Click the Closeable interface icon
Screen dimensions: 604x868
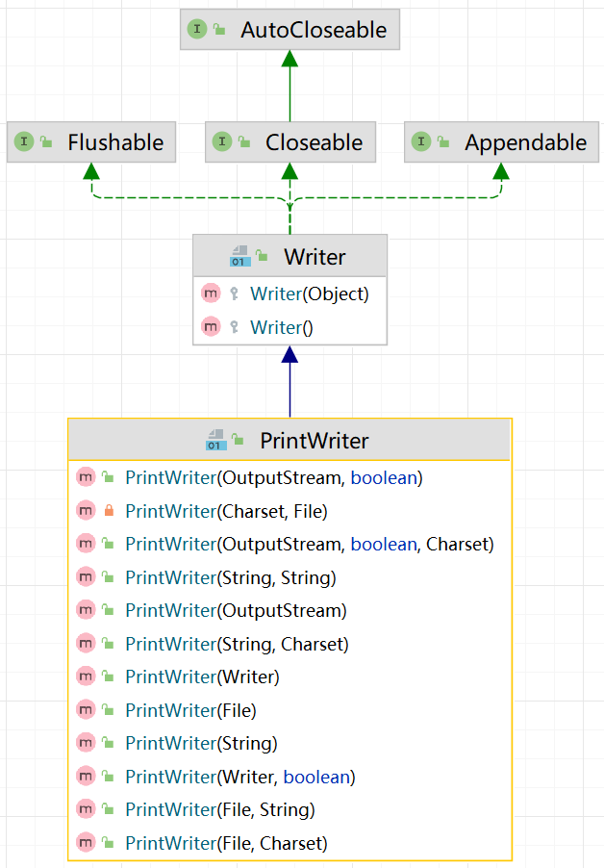point(222,142)
